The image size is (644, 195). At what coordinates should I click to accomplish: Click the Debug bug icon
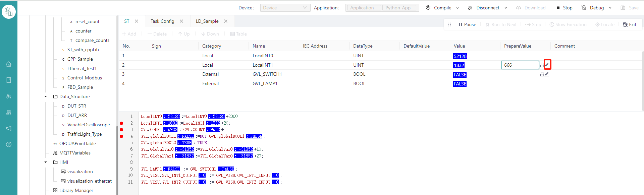pos(584,8)
